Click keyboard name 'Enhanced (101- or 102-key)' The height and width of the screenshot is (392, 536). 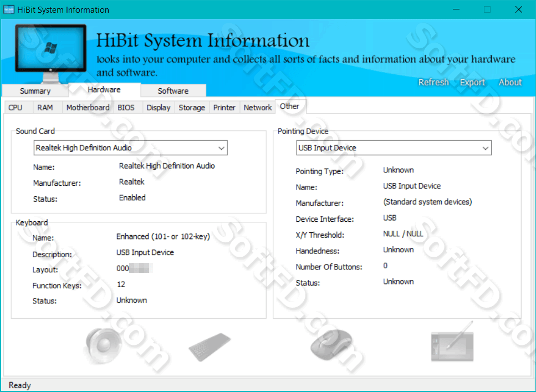click(163, 236)
